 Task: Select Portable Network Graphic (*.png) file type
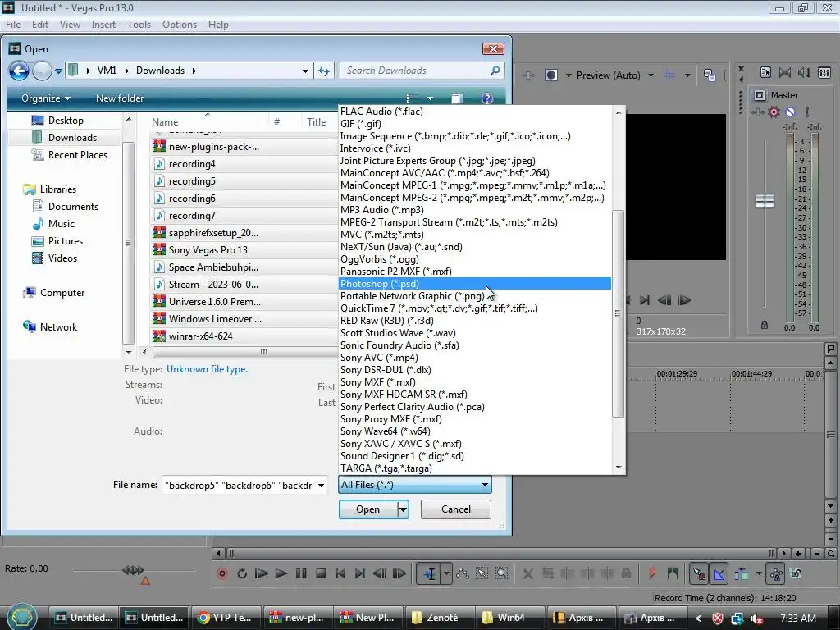point(475,296)
